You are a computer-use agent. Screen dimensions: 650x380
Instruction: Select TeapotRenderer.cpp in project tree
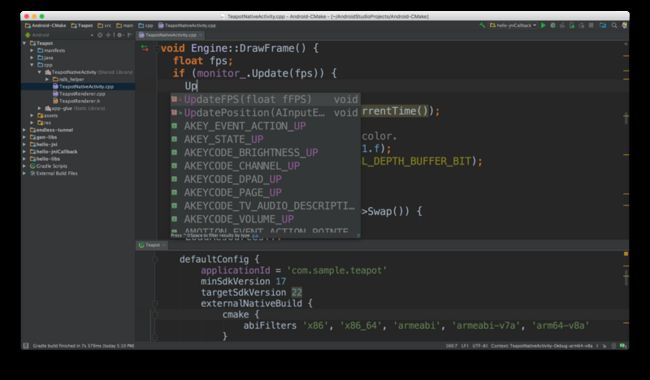[80, 94]
